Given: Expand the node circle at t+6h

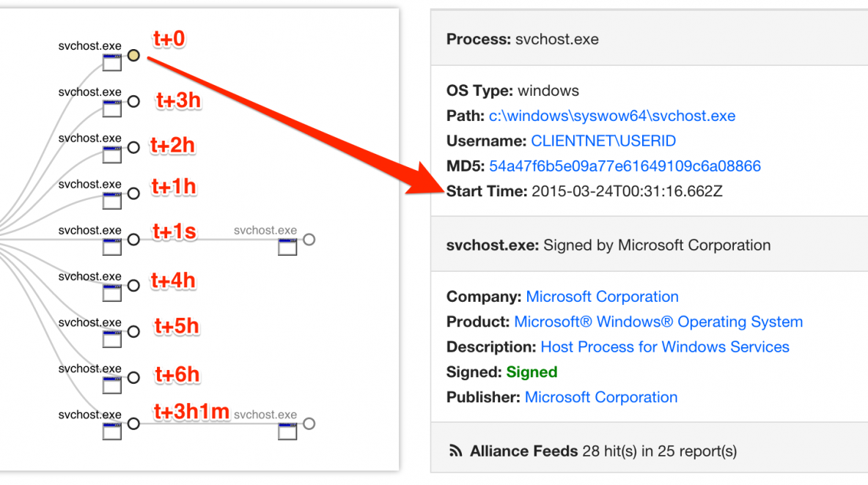Looking at the screenshot, I should [133, 378].
